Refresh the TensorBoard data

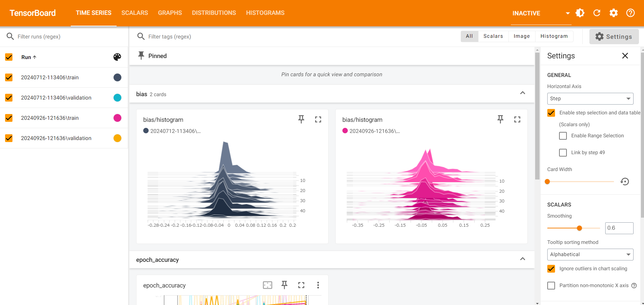(597, 13)
